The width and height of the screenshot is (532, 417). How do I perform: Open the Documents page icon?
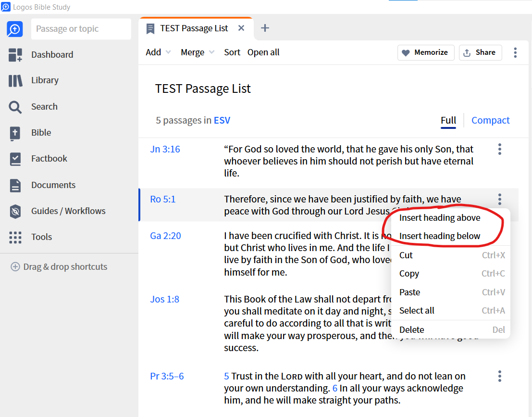[15, 185]
